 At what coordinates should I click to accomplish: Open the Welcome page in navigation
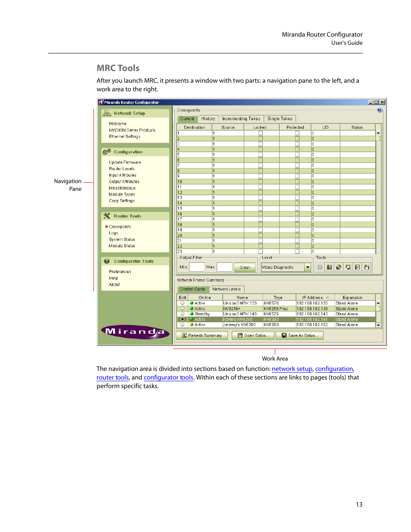click(118, 124)
